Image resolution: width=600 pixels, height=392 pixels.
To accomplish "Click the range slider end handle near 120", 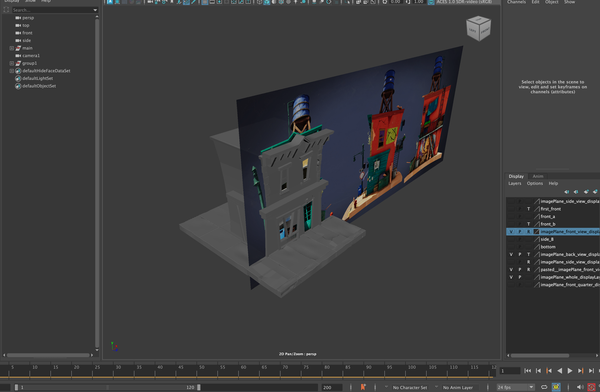I will [199, 387].
